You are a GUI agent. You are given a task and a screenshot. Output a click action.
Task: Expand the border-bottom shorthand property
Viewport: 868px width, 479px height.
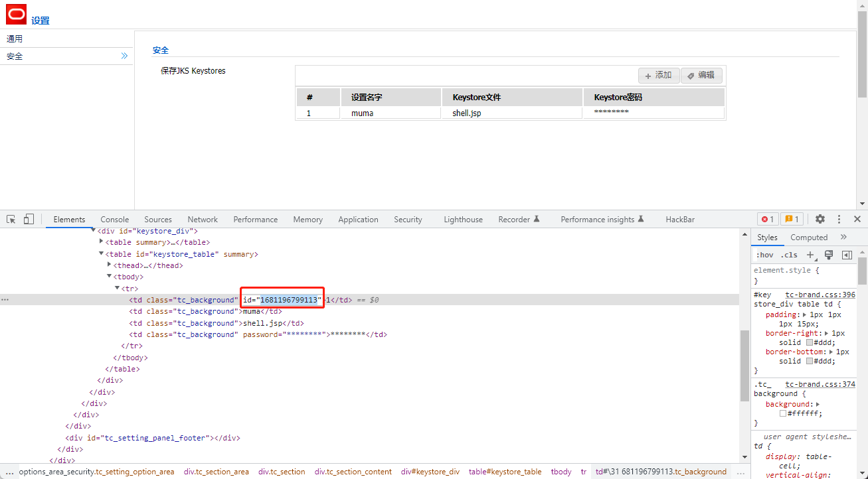(x=831, y=352)
